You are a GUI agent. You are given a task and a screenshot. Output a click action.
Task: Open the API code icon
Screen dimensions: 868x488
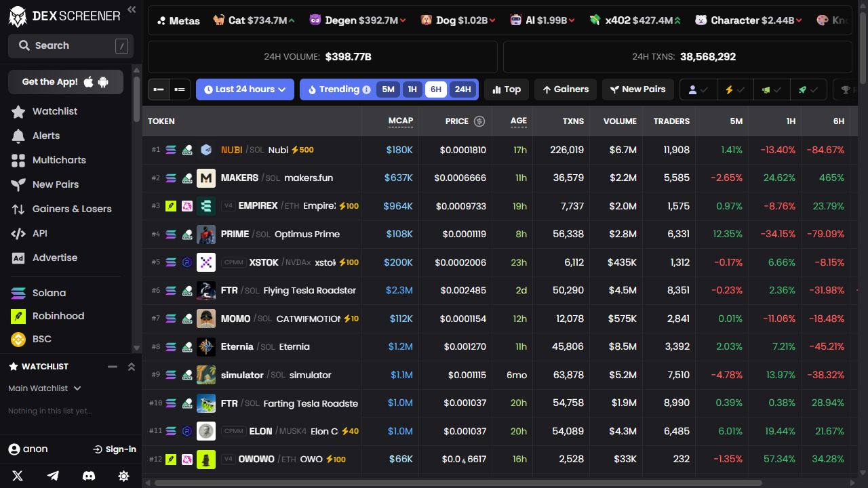(18, 233)
